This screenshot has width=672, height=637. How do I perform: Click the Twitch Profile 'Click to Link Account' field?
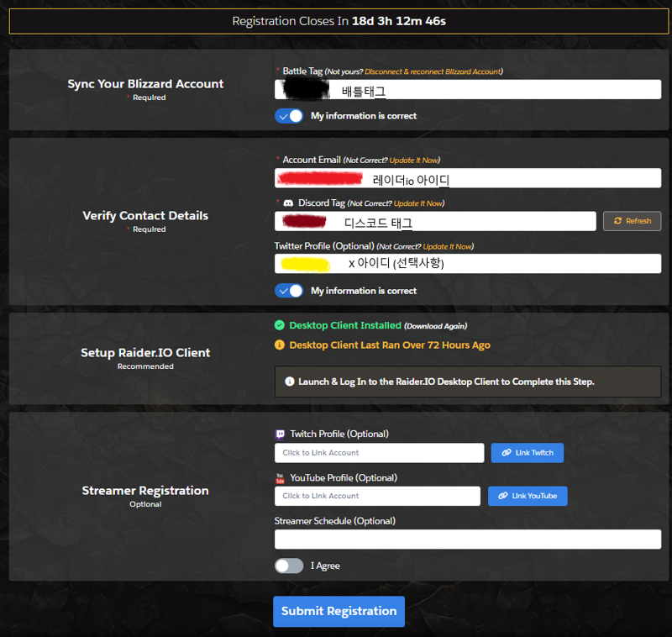click(380, 453)
